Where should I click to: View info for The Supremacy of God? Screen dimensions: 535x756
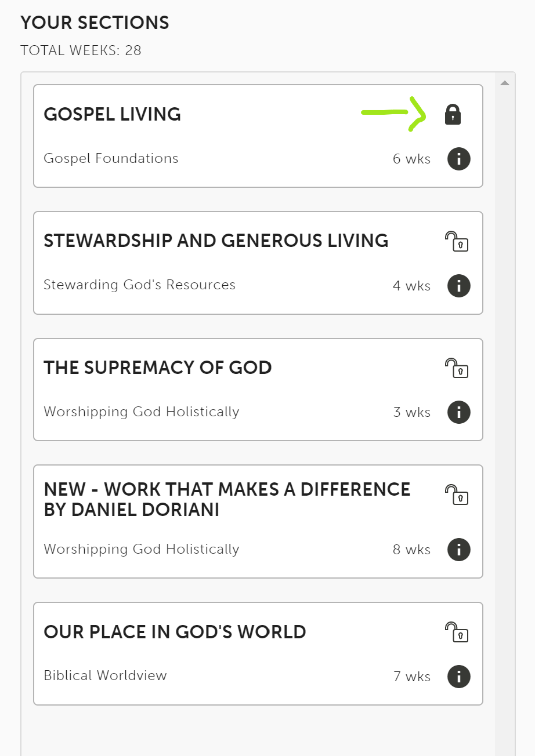459,412
